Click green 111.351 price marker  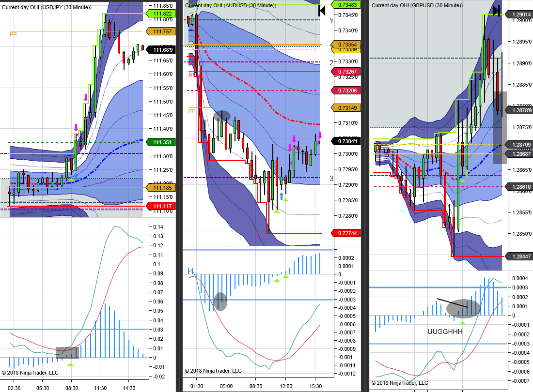(x=161, y=142)
